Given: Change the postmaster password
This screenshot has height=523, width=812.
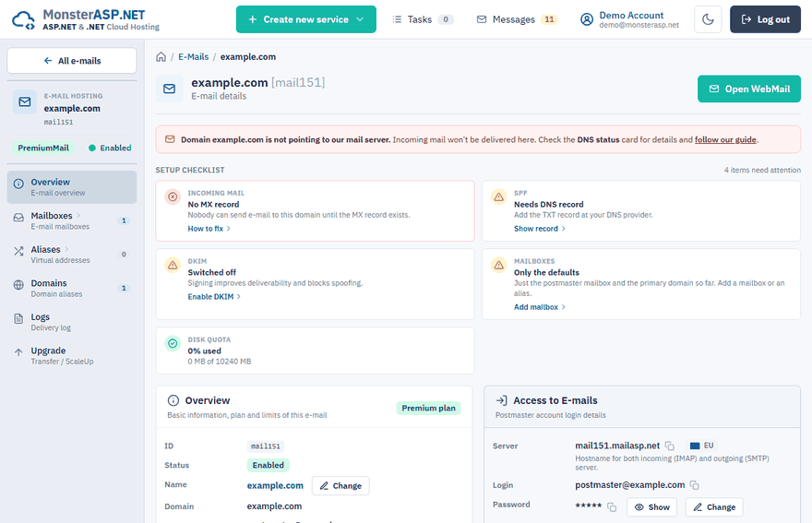Looking at the screenshot, I should pyautogui.click(x=714, y=507).
